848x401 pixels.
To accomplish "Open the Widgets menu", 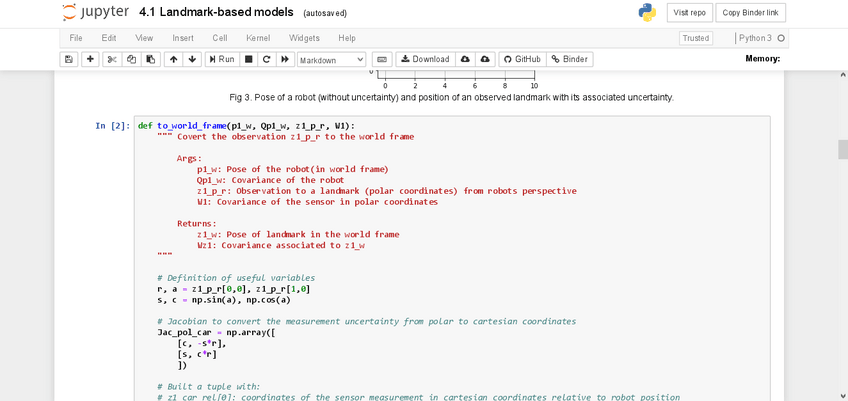I will 304,38.
